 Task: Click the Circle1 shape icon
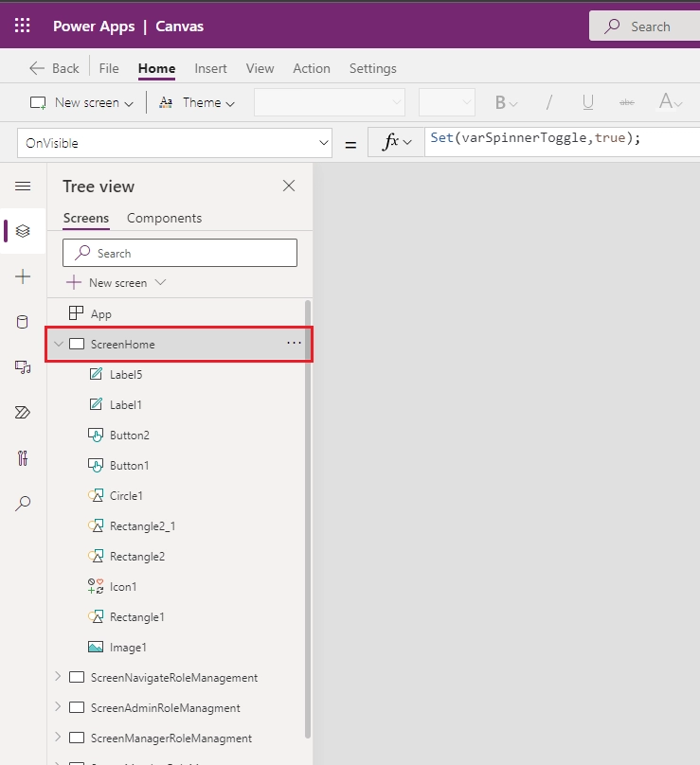(96, 496)
